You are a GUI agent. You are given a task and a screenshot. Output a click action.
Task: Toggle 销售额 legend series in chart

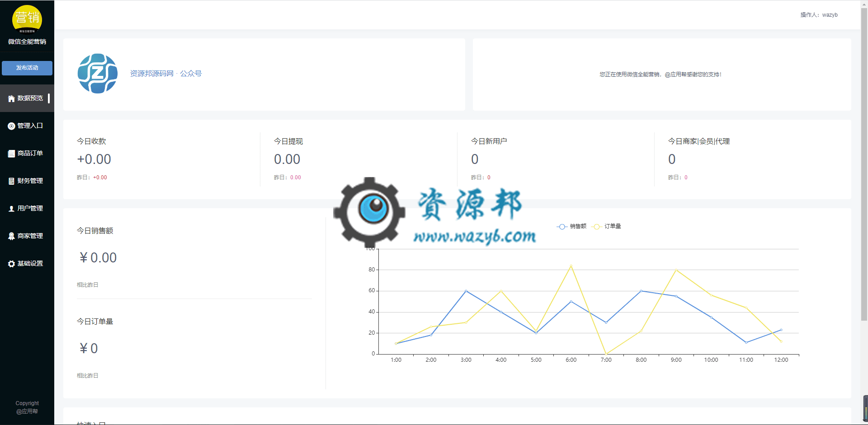(x=571, y=226)
